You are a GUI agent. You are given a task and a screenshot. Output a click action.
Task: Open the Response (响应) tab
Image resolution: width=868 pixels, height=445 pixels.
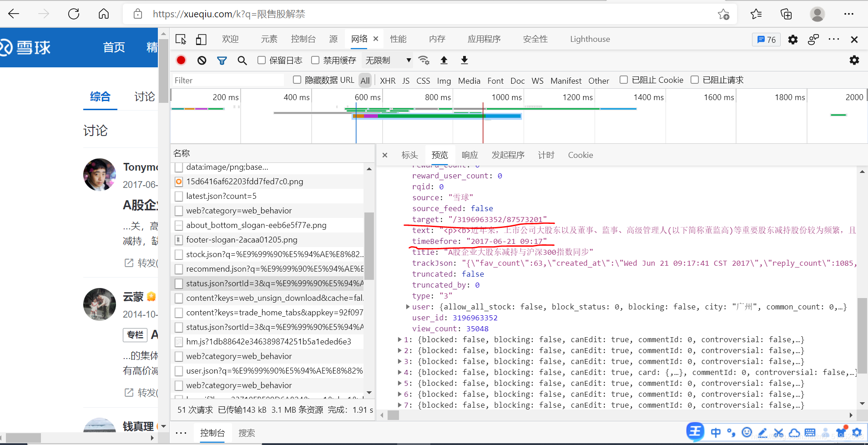click(x=469, y=155)
